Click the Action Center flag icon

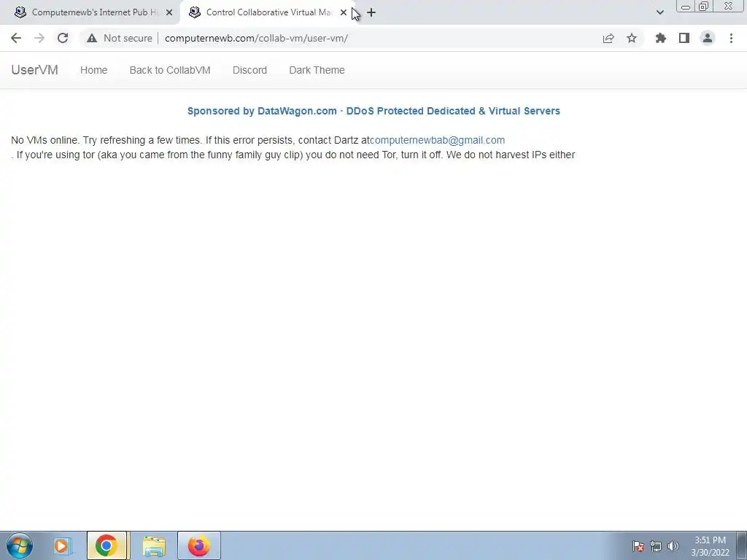[638, 546]
